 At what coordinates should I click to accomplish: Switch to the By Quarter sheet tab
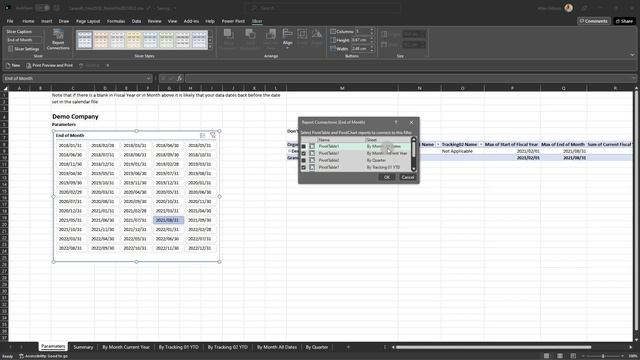[317, 347]
